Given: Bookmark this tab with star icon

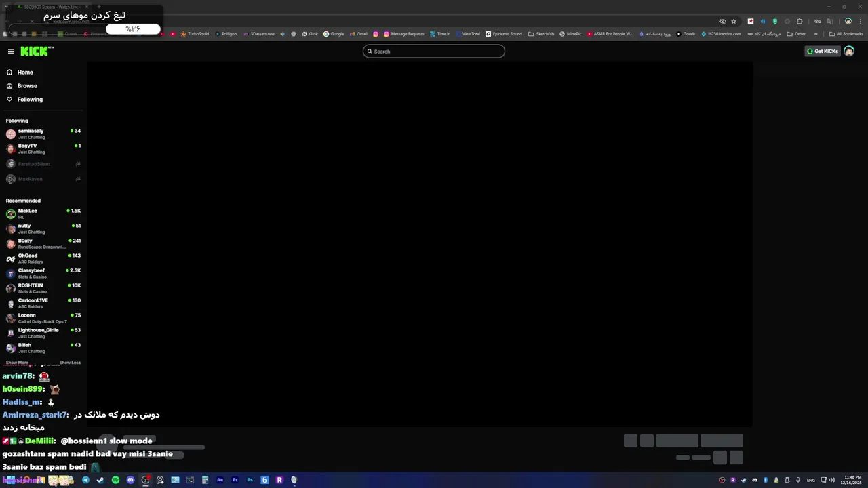Looking at the screenshot, I should tap(733, 21).
